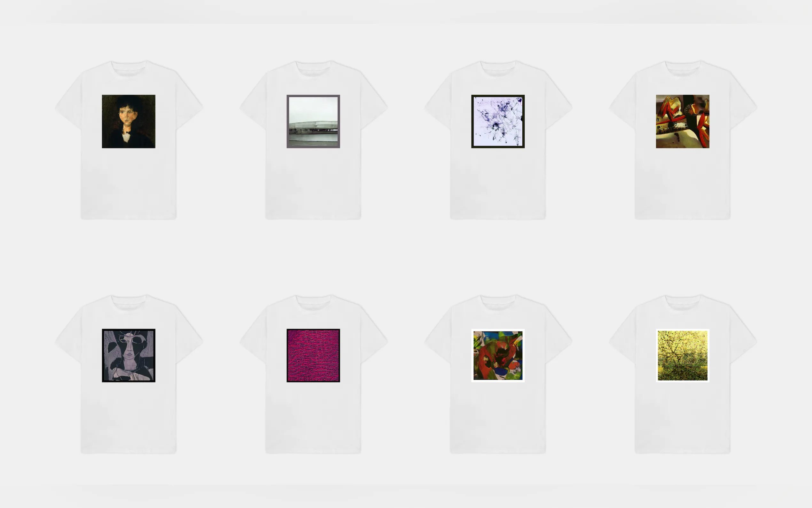This screenshot has height=508, width=812.
Task: Click the collar of the glasses-face t-shirt
Action: tap(129, 303)
